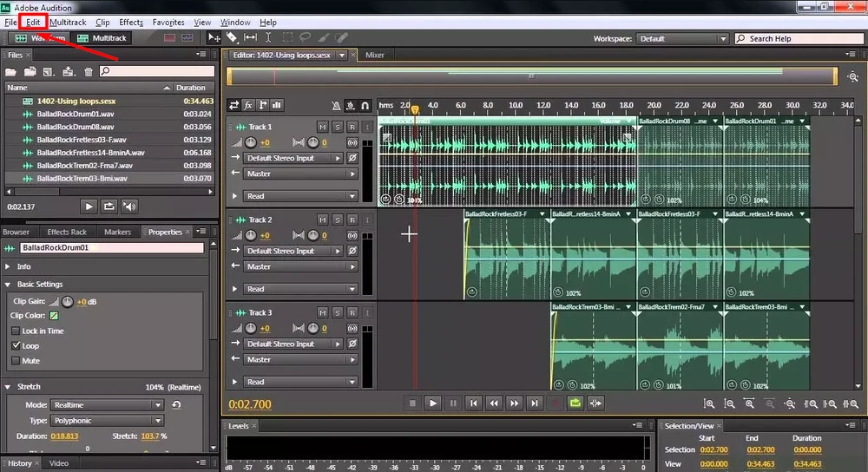This screenshot has width=868, height=472.
Task: Toggle auto-play speaker icon in Files panel
Action: [x=129, y=206]
